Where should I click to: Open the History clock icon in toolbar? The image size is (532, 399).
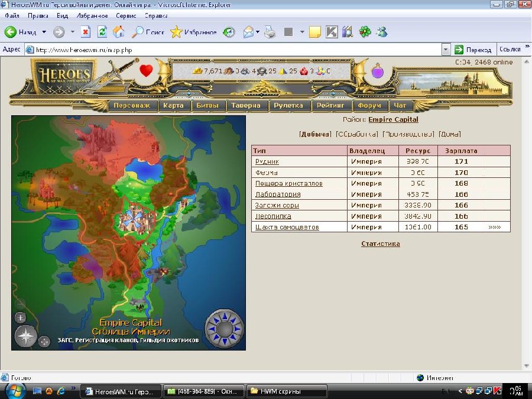click(229, 33)
